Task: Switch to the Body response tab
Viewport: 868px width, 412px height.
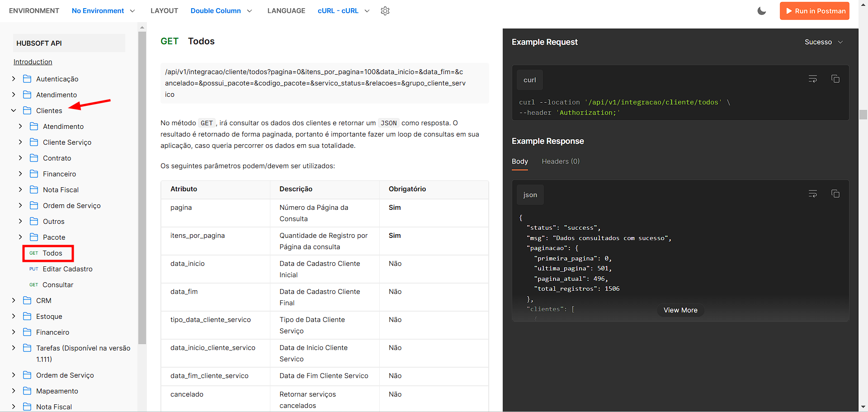Action: tap(520, 161)
